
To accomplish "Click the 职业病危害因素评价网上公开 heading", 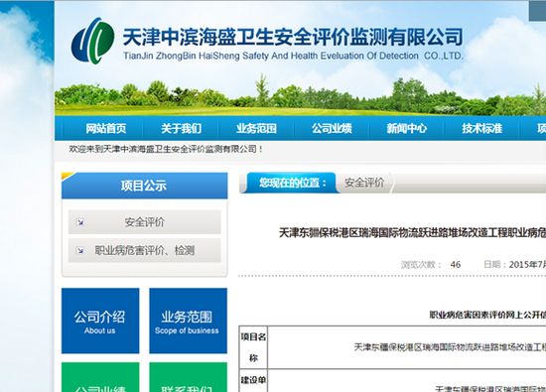I will point(487,315).
